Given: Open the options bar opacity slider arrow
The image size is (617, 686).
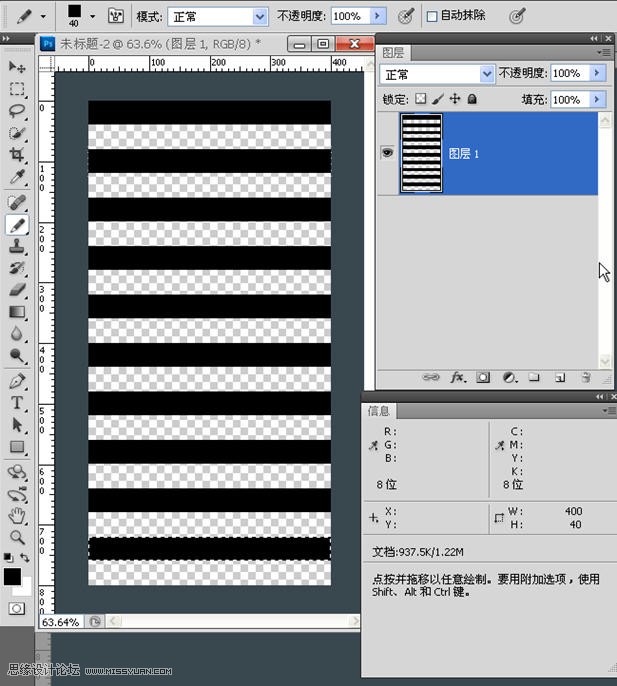Looking at the screenshot, I should point(378,17).
